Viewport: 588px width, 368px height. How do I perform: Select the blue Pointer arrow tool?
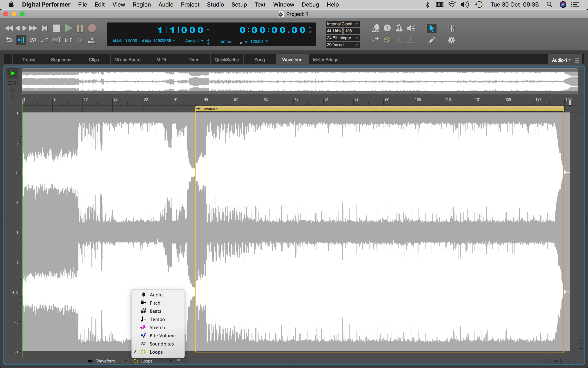point(432,28)
